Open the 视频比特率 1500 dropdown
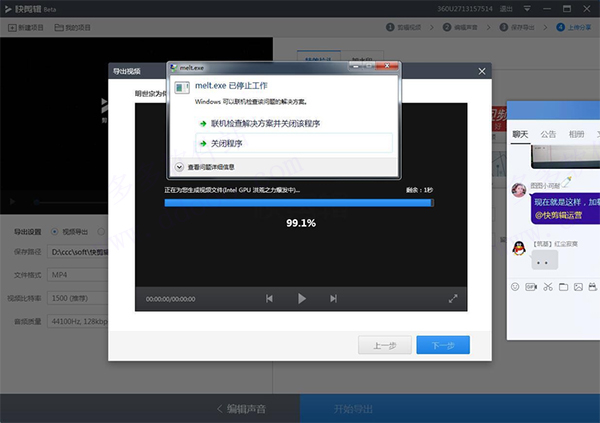This screenshot has height=423, width=600. click(x=78, y=298)
